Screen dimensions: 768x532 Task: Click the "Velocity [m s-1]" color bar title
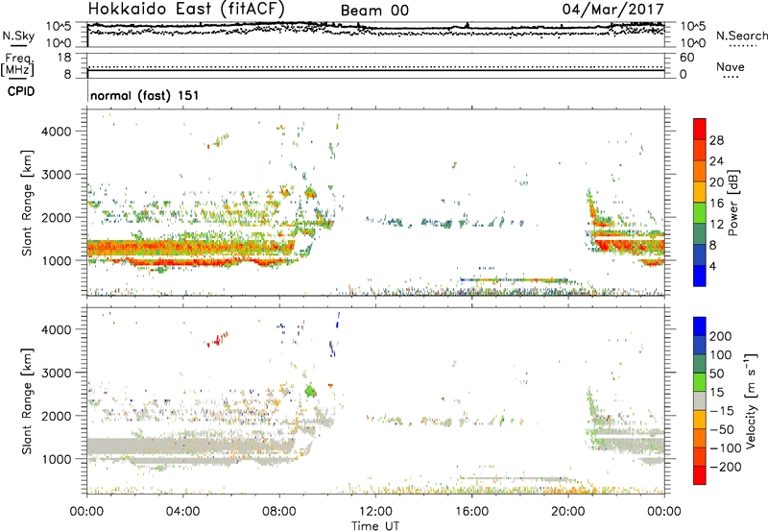(x=750, y=400)
